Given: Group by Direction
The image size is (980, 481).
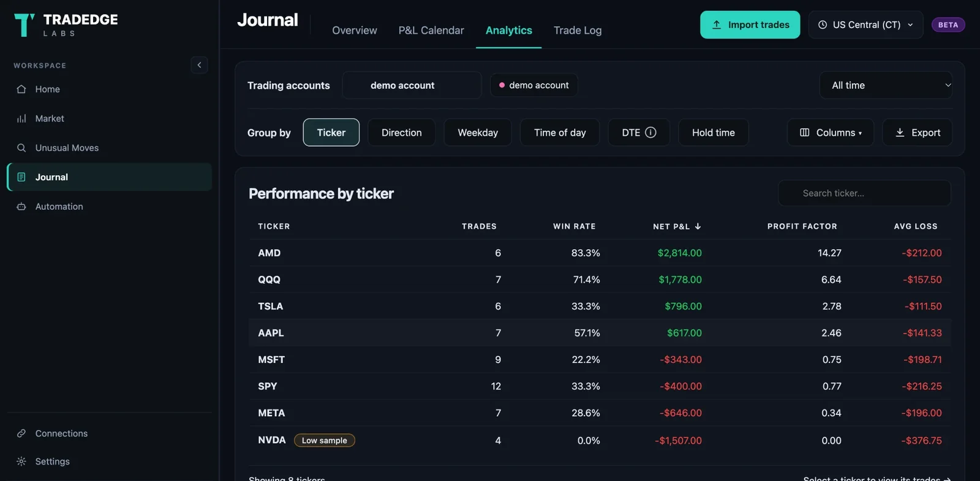Looking at the screenshot, I should point(402,132).
